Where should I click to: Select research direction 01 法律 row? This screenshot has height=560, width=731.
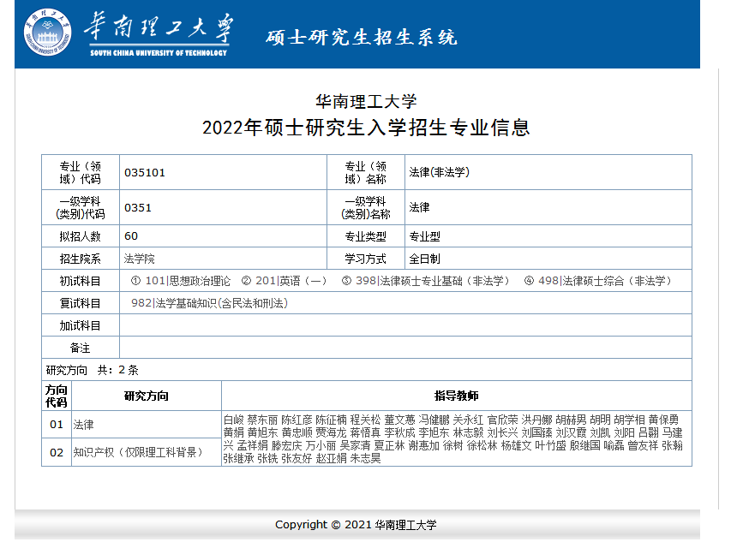[84, 424]
